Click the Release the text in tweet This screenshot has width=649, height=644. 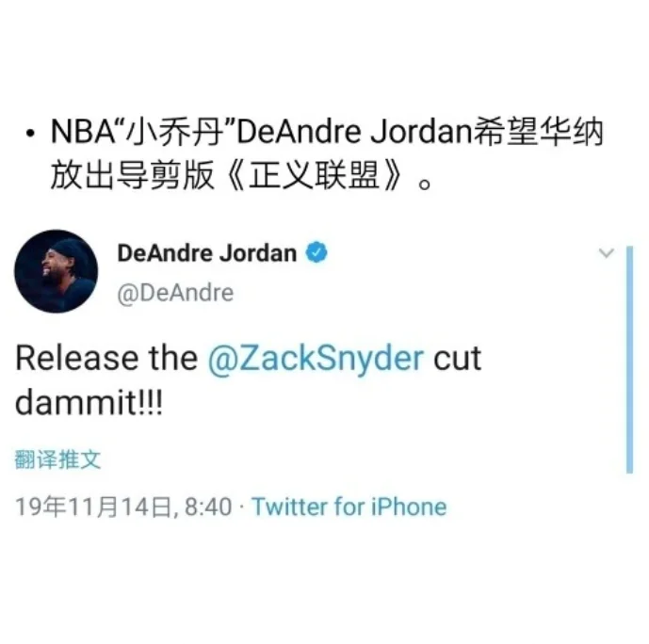point(106,358)
